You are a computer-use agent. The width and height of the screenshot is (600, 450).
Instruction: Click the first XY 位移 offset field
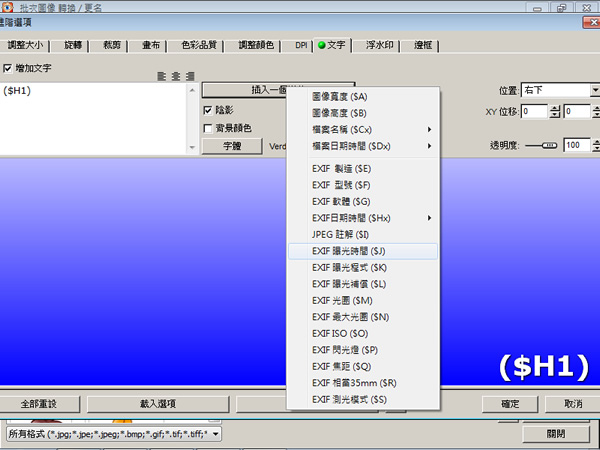pyautogui.click(x=535, y=111)
